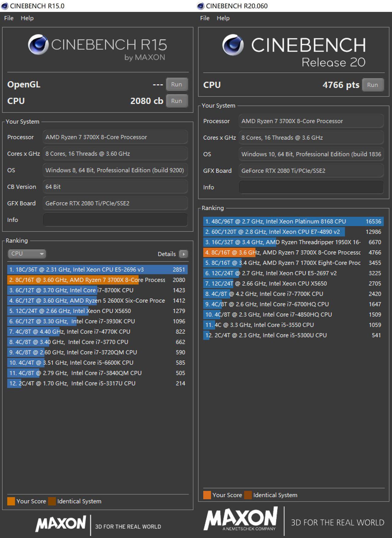The image size is (392, 538).
Task: Select Core i5-3550 ranking row in R20
Action: 293,325
